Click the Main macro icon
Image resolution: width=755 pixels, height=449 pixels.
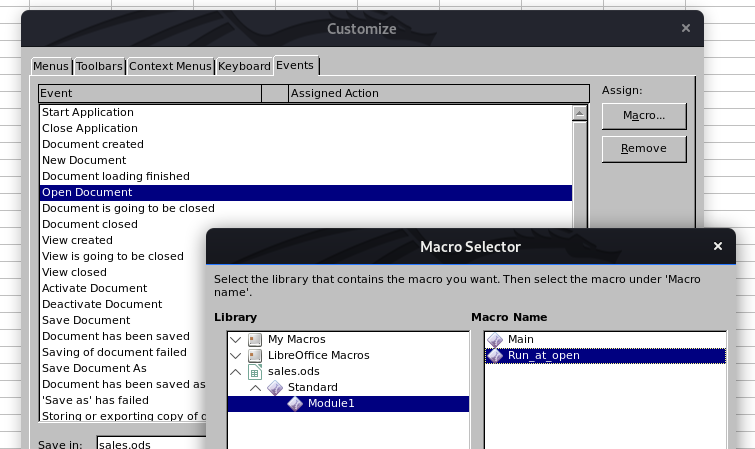pyautogui.click(x=495, y=340)
